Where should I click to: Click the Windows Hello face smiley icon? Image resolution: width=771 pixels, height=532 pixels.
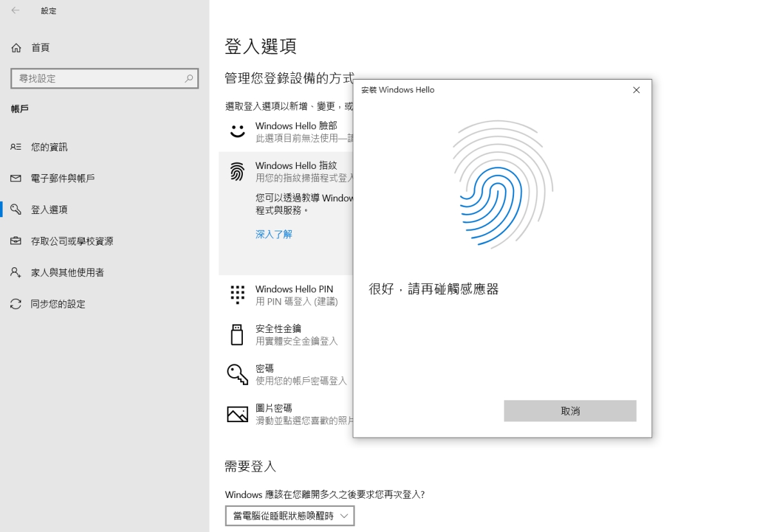pos(238,131)
